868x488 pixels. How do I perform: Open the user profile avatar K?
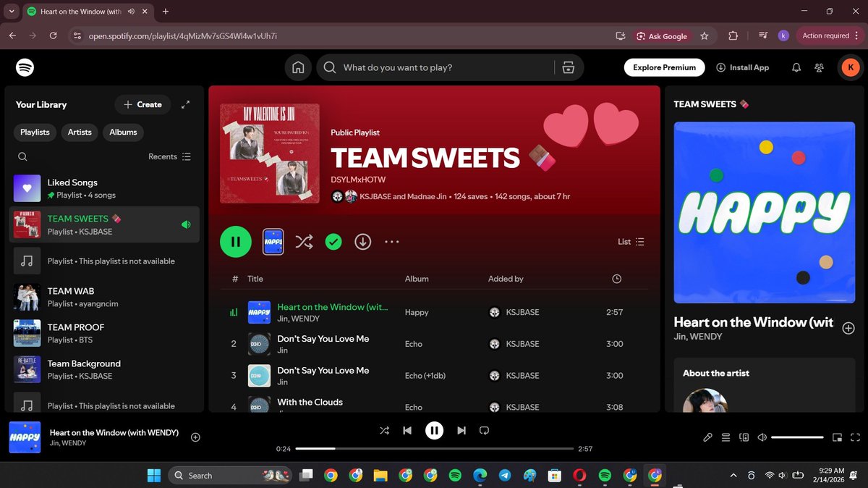click(851, 67)
